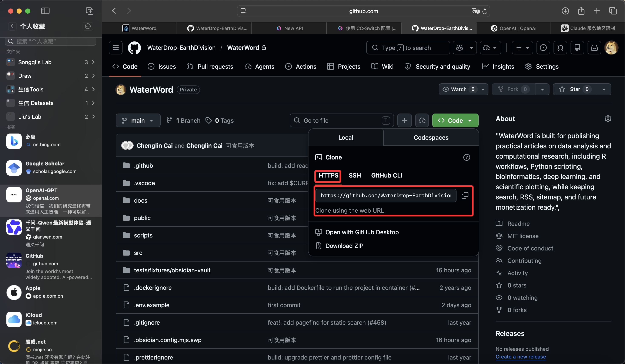Open the .env.example file

pos(151,305)
